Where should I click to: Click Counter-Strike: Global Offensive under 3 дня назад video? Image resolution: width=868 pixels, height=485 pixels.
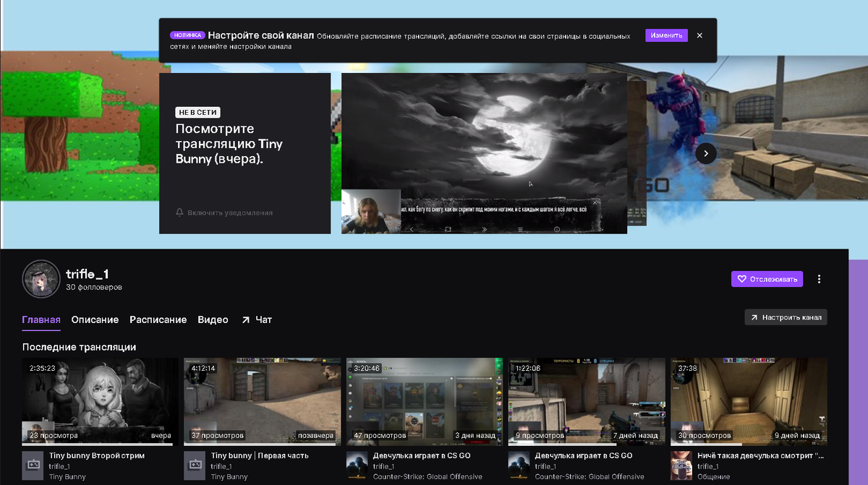pyautogui.click(x=427, y=477)
